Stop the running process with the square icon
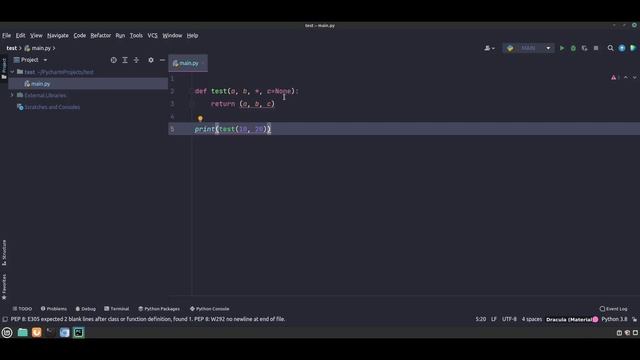This screenshot has width=640, height=360. click(x=596, y=48)
